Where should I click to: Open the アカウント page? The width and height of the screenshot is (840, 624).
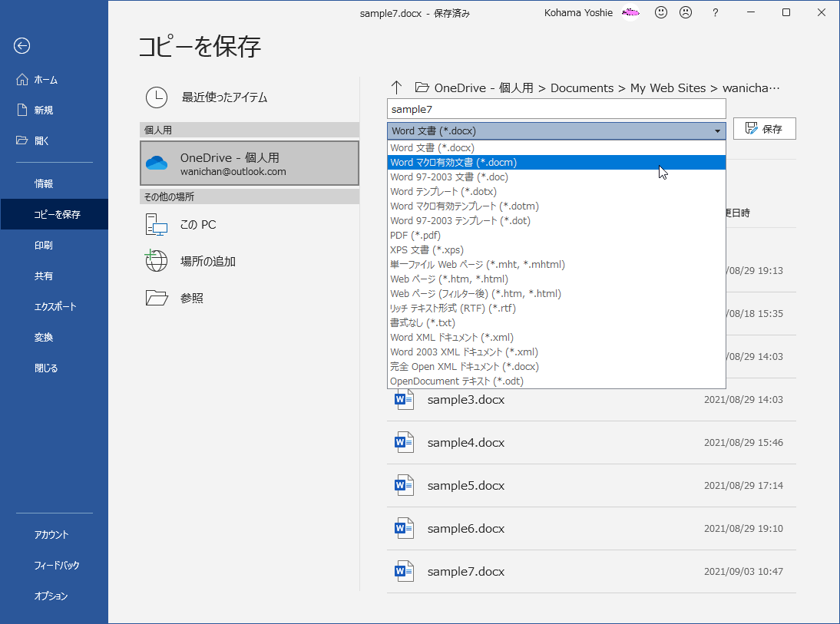coord(54,534)
